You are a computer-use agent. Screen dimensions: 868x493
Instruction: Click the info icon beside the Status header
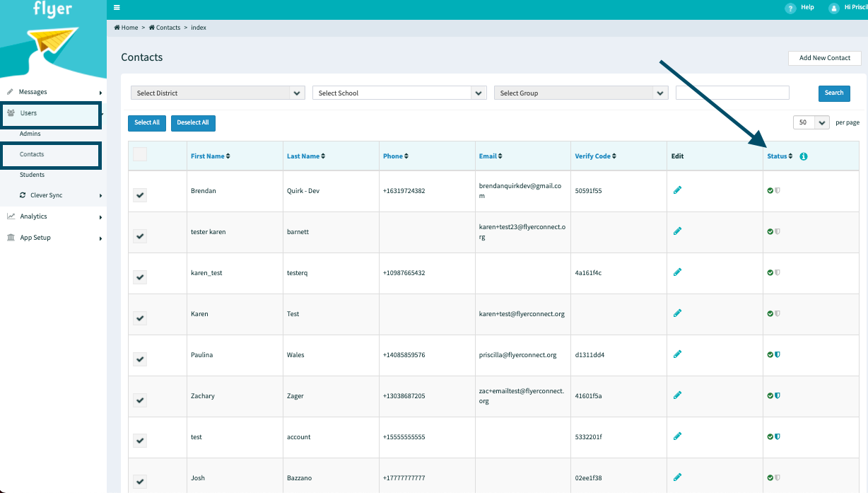click(x=803, y=156)
